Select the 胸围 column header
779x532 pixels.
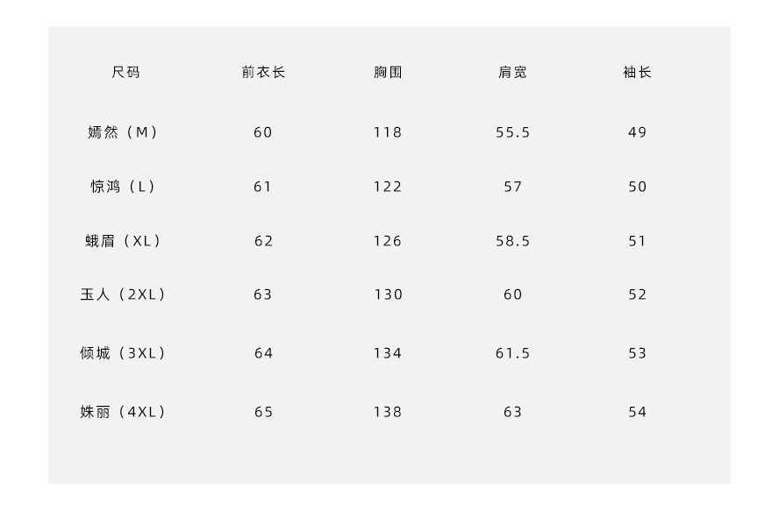click(388, 73)
